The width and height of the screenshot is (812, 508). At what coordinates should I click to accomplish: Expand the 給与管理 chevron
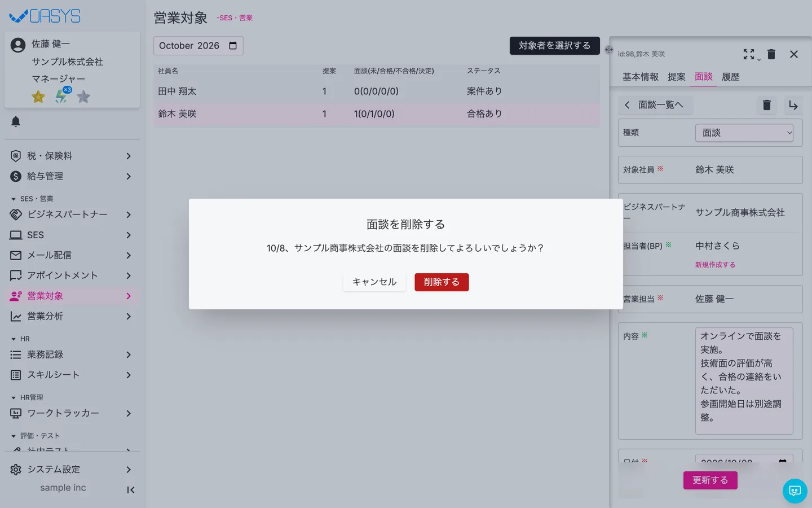tap(129, 176)
